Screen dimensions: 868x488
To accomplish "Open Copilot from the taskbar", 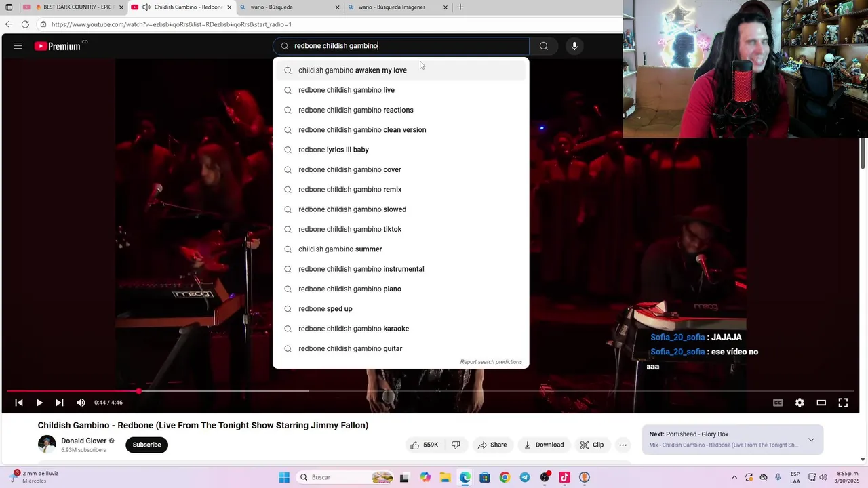I will tap(425, 477).
